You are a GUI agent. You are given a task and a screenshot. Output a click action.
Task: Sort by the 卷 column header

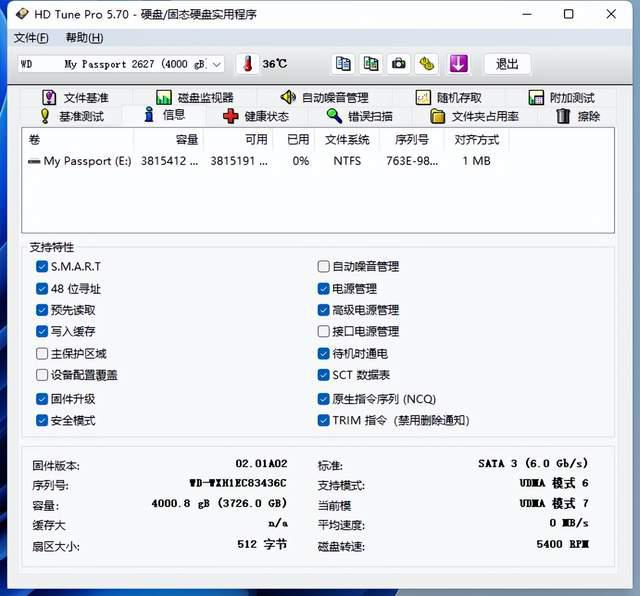click(x=78, y=140)
